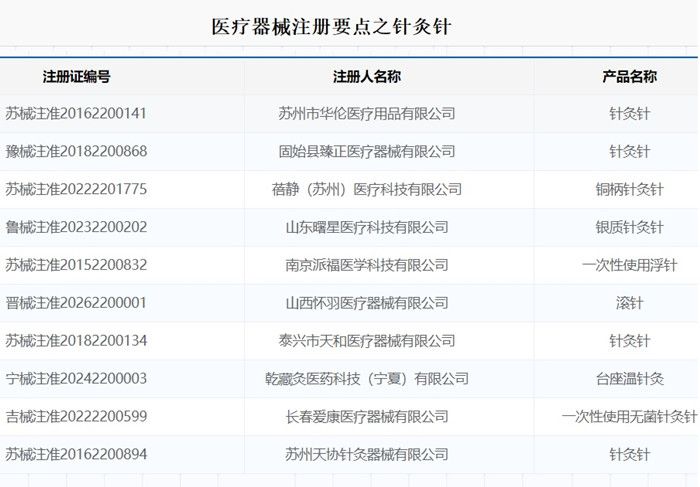Click registrant 山东曙星医疗科技有限公司

[x=367, y=227]
